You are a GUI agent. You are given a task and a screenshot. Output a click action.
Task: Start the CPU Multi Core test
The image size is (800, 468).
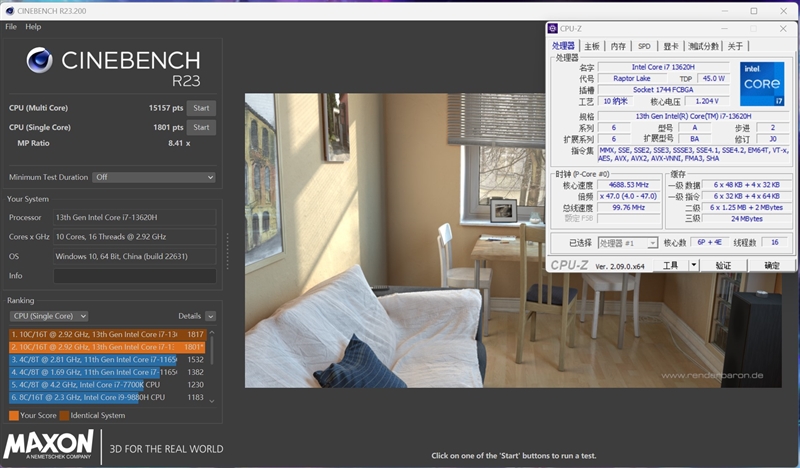[x=201, y=108]
